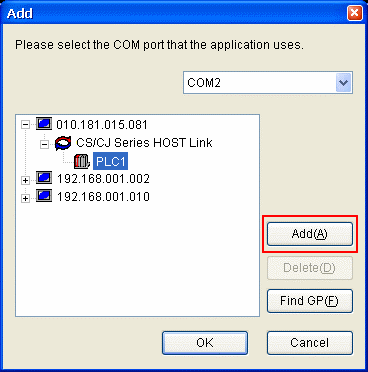Collapse the 010.181.015.081 node

click(25, 125)
